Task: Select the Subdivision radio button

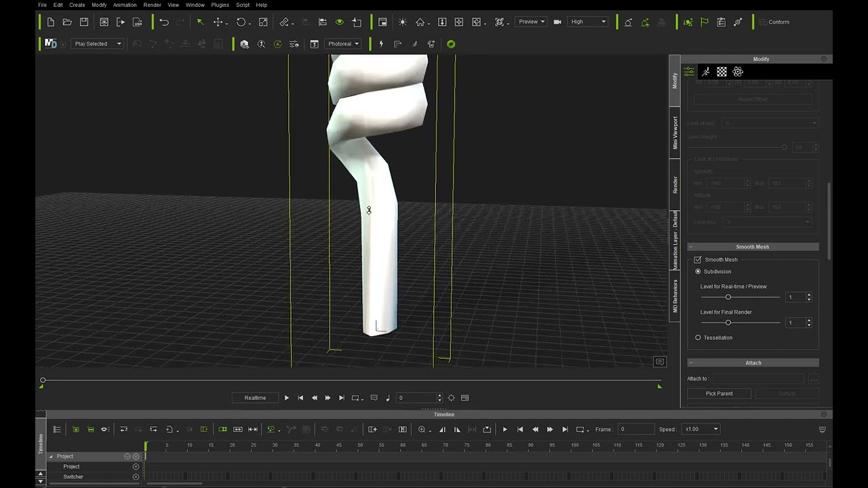Action: click(x=698, y=271)
